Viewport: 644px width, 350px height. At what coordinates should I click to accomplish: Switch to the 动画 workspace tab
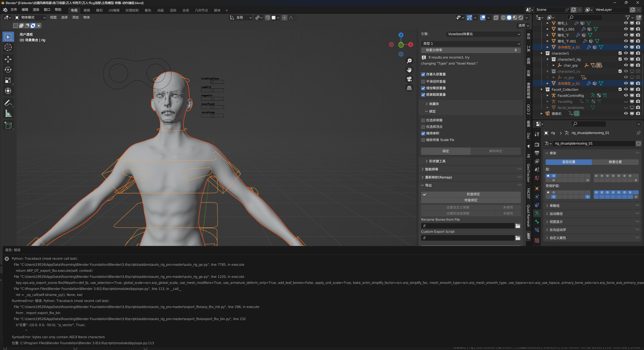click(160, 10)
